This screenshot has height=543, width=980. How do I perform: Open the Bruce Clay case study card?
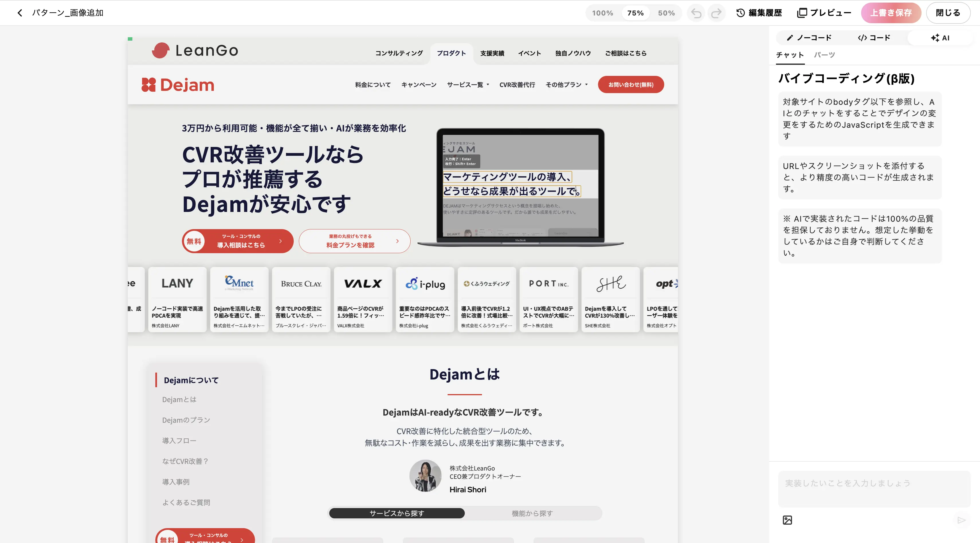(x=301, y=299)
